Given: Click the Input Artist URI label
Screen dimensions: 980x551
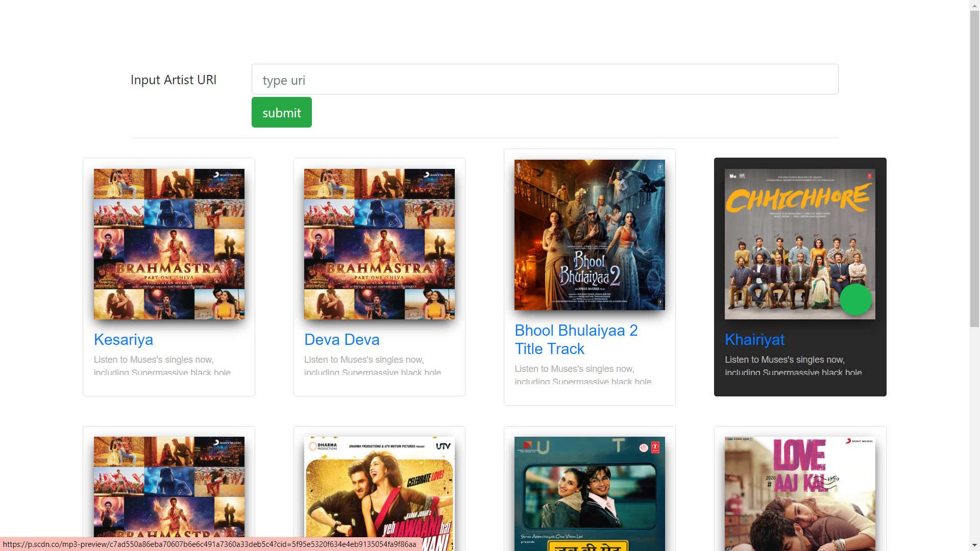Looking at the screenshot, I should [174, 80].
